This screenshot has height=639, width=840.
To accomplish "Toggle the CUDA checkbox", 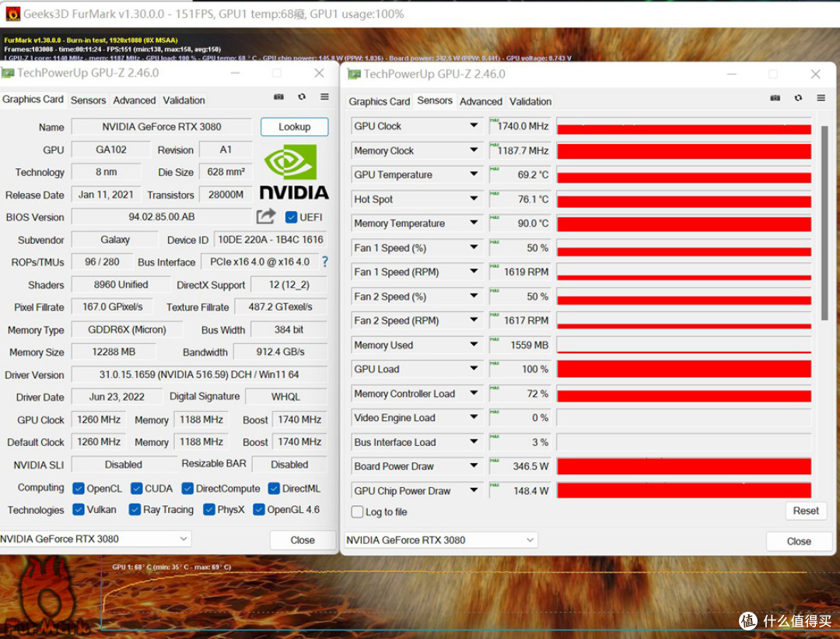I will pyautogui.click(x=137, y=488).
